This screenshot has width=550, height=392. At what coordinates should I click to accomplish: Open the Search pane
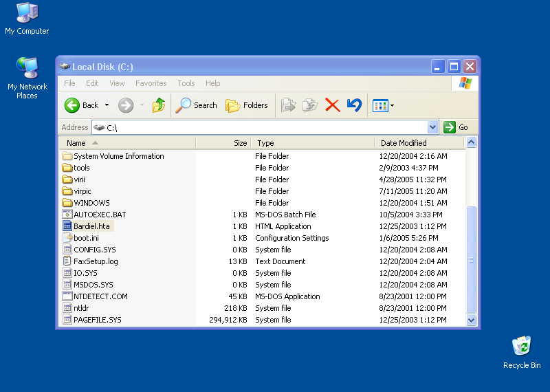coord(196,105)
